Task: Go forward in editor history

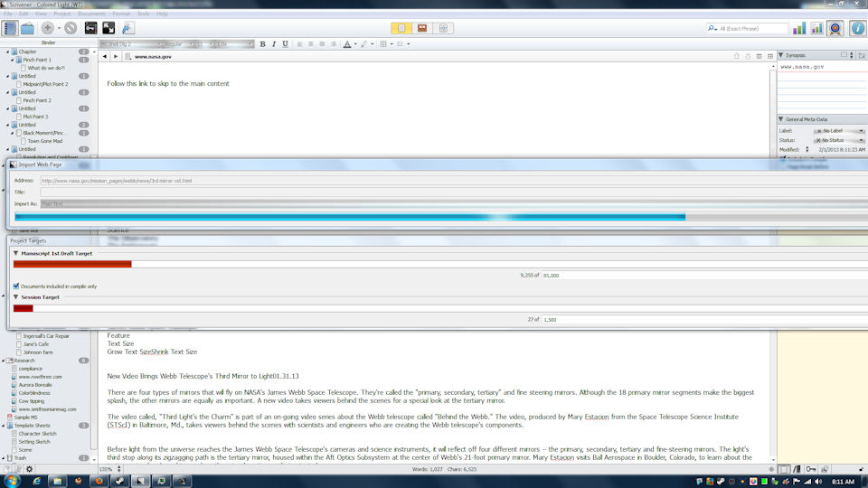Action: [116, 56]
